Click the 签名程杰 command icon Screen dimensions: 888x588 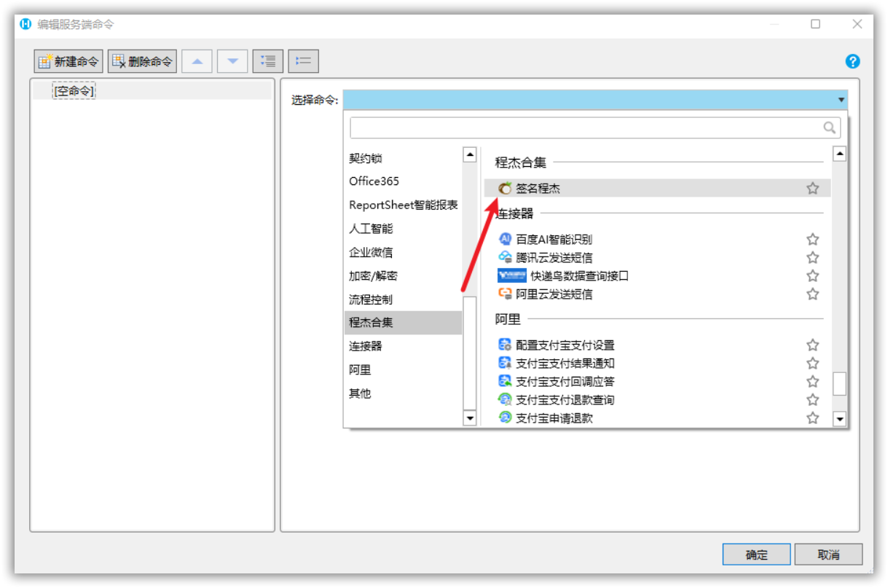[x=505, y=189]
